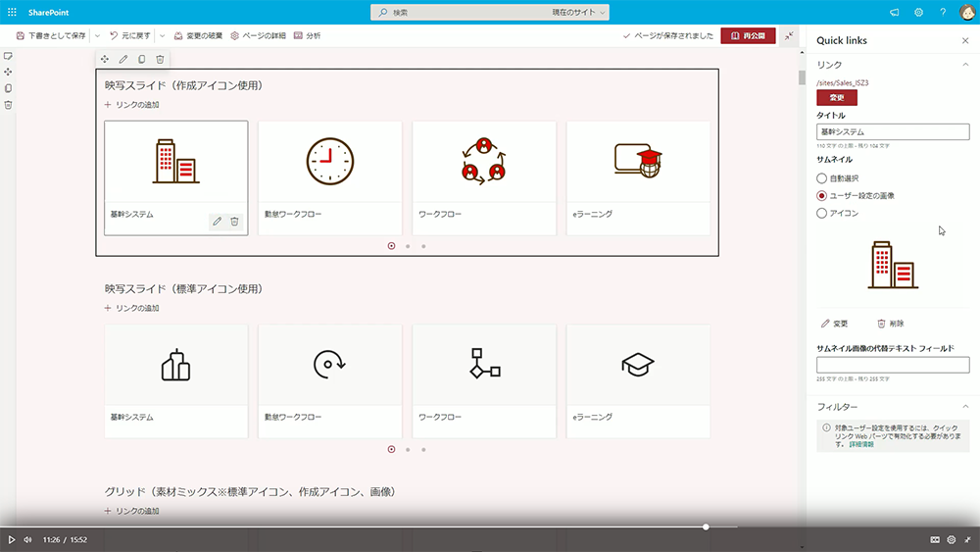
Task: Click リンクの追加 in 作成アイコン使用 section
Action: click(132, 104)
